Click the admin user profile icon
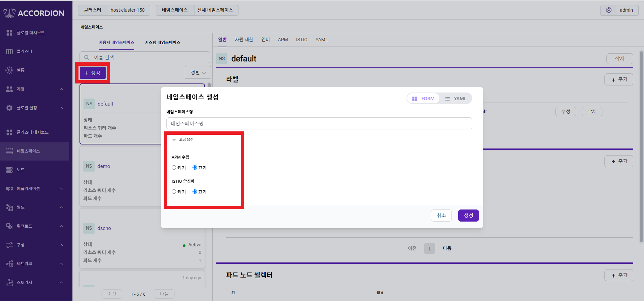The width and height of the screenshot is (644, 301). pyautogui.click(x=609, y=10)
